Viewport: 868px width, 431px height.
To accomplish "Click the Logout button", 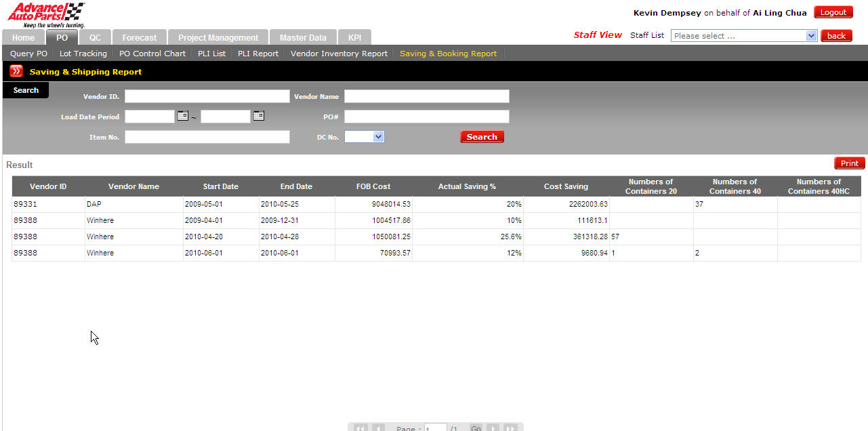I will pos(833,12).
